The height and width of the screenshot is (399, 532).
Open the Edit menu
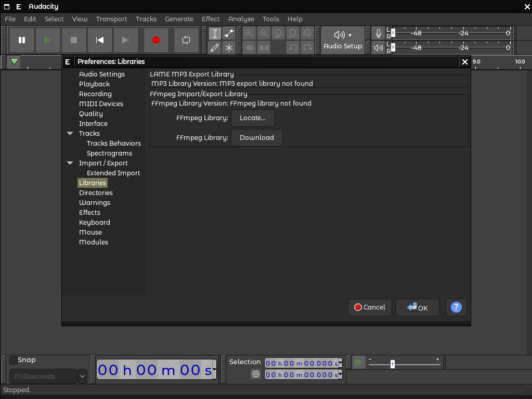tap(30, 19)
